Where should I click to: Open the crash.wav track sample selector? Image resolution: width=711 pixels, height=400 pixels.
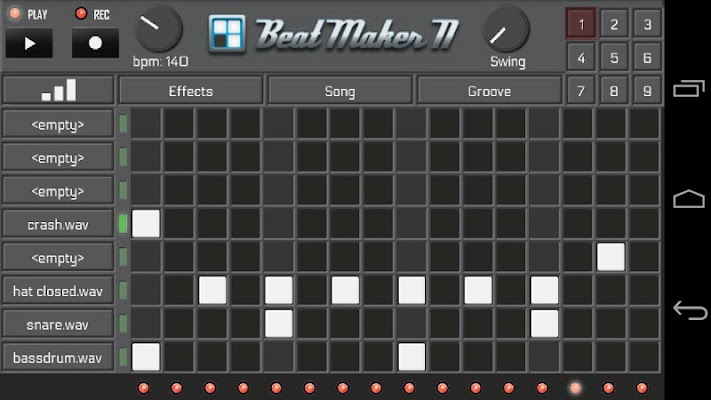[x=58, y=224]
